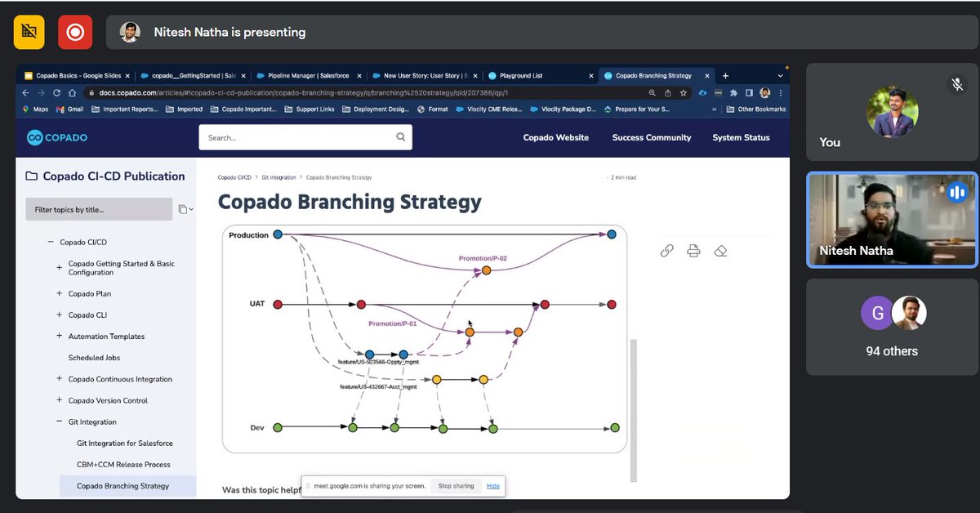Open the Copado Website link
Screen dimensions: 980x513
pyautogui.click(x=556, y=137)
